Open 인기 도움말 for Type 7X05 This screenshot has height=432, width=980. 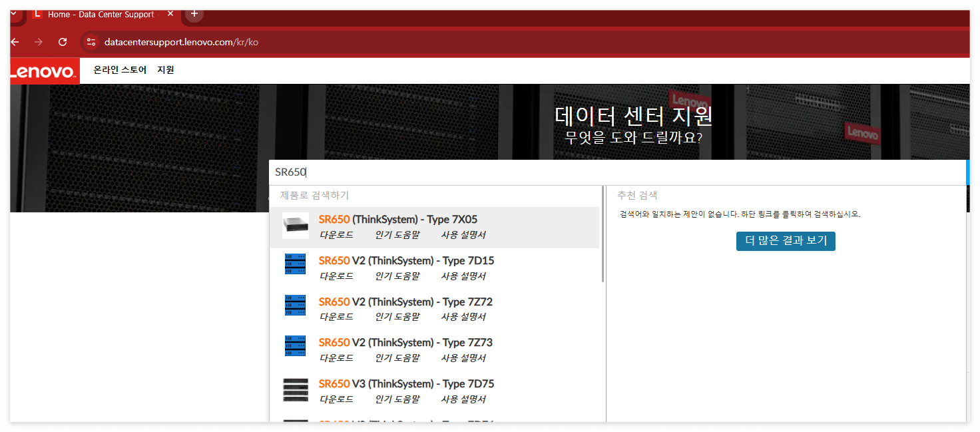tap(397, 235)
